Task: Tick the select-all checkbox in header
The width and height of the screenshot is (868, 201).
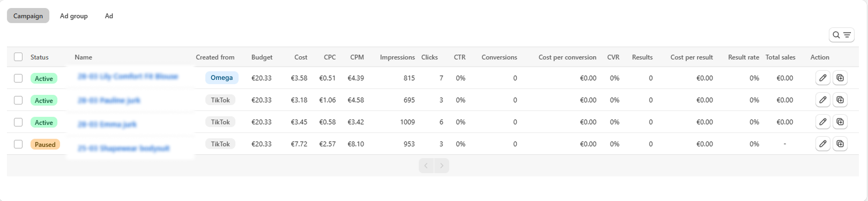Action: click(18, 57)
